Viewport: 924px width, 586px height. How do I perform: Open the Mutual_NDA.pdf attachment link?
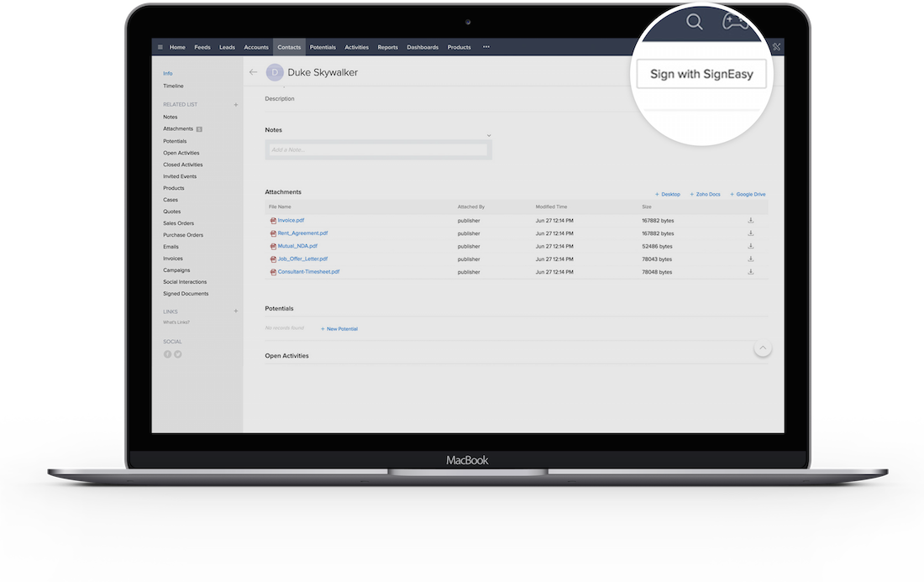coord(297,246)
